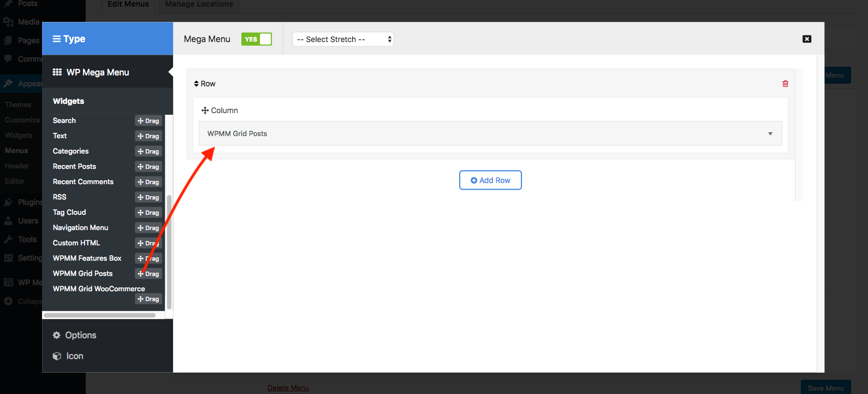Click the Add Row button
Screen dimensions: 868x394
point(490,180)
